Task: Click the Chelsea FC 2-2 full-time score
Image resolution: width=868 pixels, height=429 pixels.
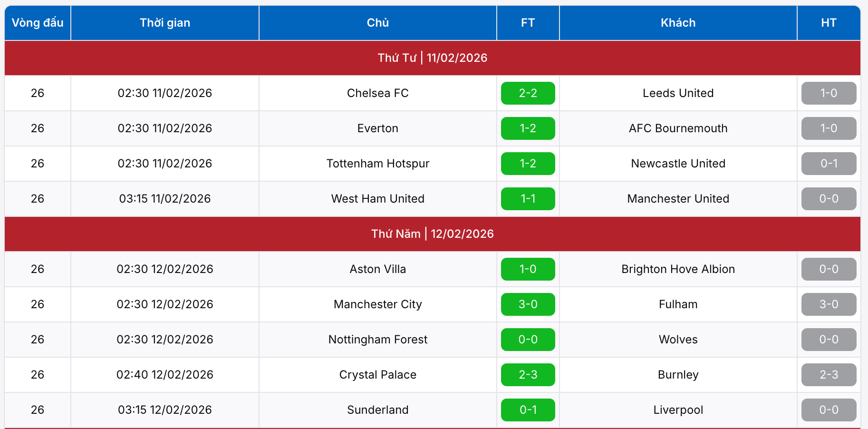Action: [528, 93]
